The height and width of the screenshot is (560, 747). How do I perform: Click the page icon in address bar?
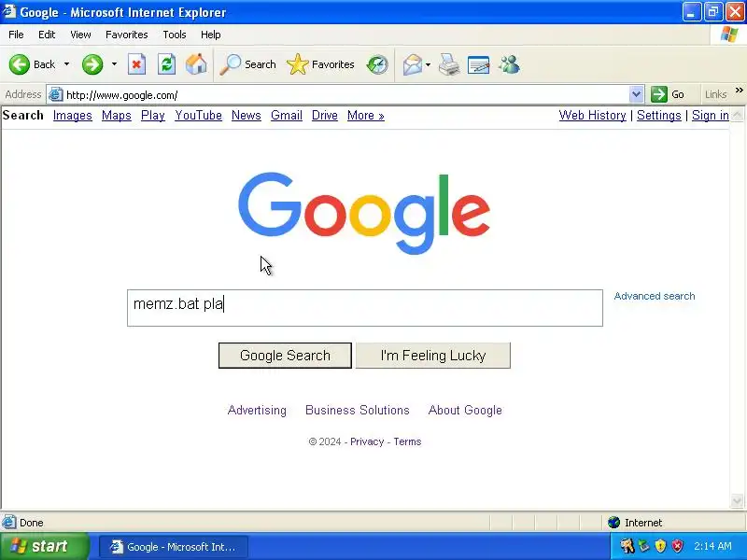pos(56,95)
